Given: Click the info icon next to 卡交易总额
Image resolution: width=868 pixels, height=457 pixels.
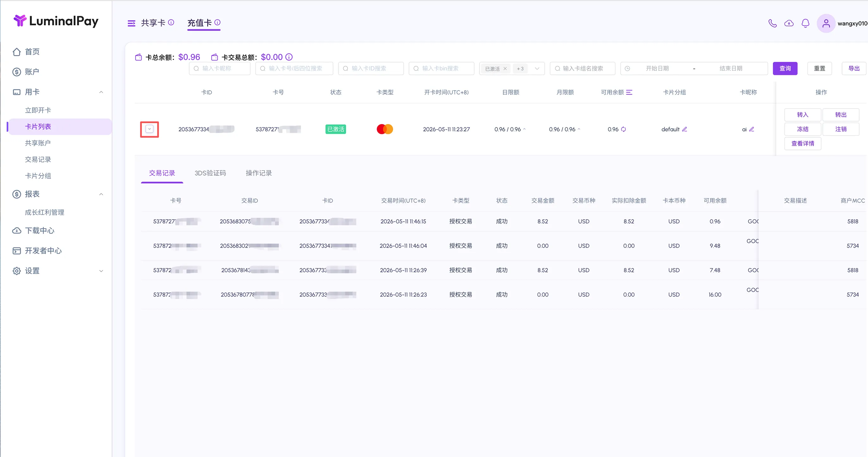Looking at the screenshot, I should (x=289, y=57).
